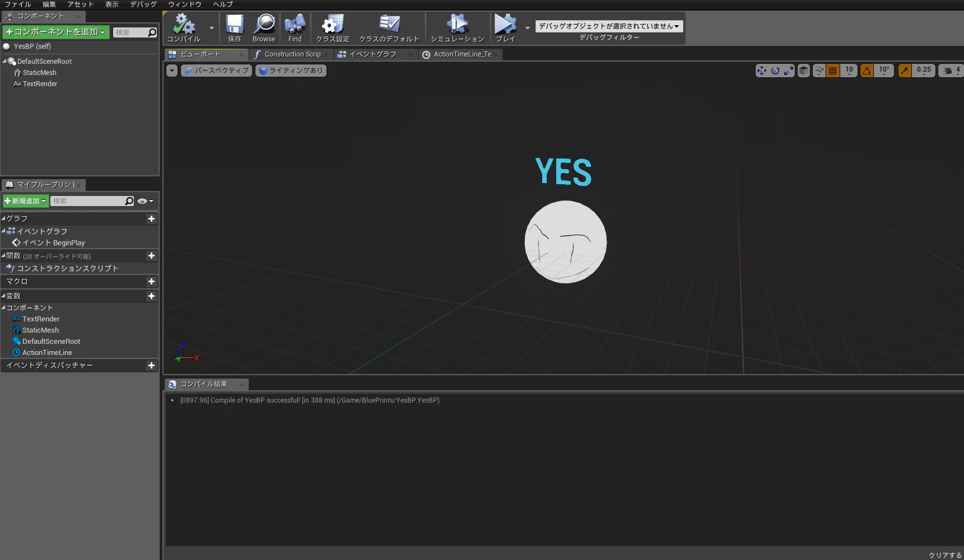Open grid snap size 10 dropdown

tap(849, 71)
